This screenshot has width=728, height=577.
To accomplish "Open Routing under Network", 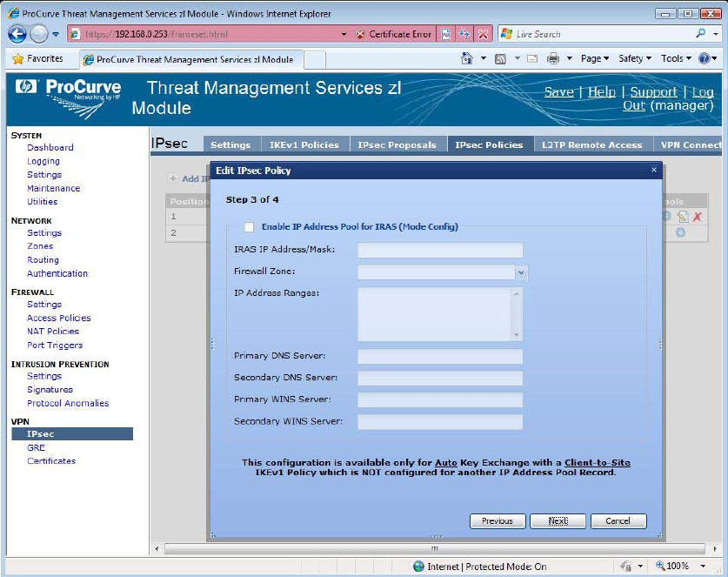I will 43,259.
